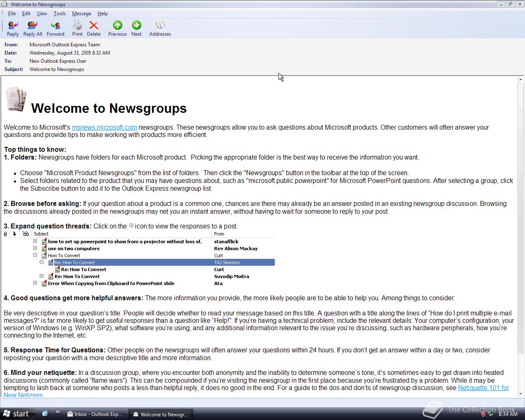Follow the msnews.microsoft.com link
The image size is (525, 420).
coord(104,127)
